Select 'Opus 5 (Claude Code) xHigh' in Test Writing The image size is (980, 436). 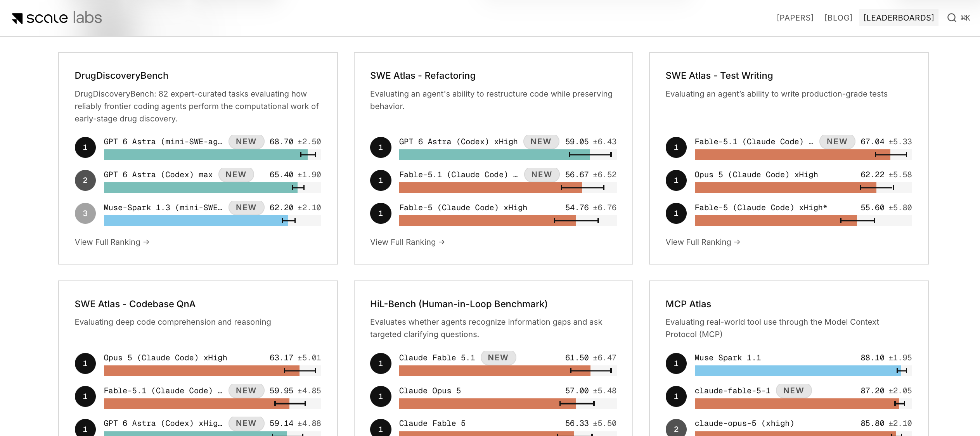(x=756, y=175)
